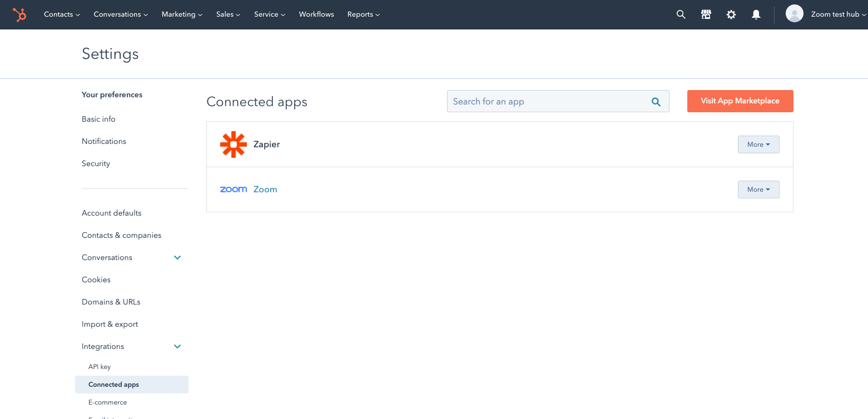This screenshot has width=868, height=419.
Task: Open the Contacts navigation menu
Action: click(x=62, y=14)
